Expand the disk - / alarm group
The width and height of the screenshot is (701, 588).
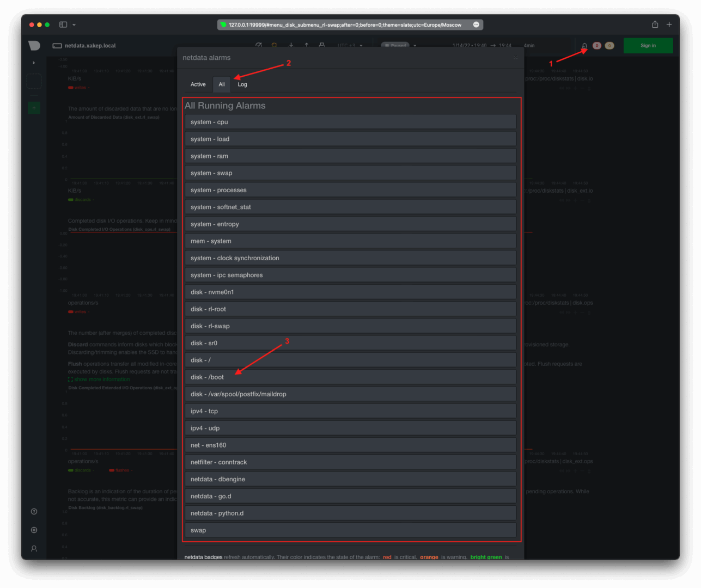tap(350, 360)
